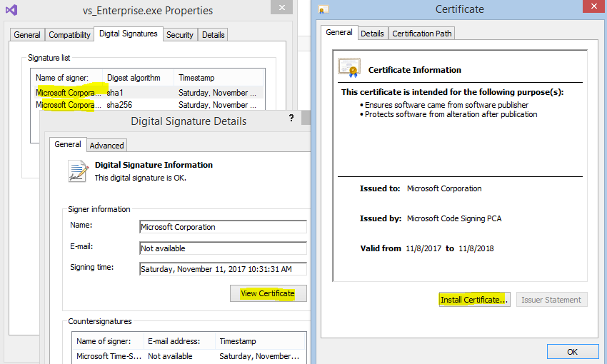607x364 pixels.
Task: Click the 'Saturday, November...' countersignature timestamp cell
Action: 259,356
